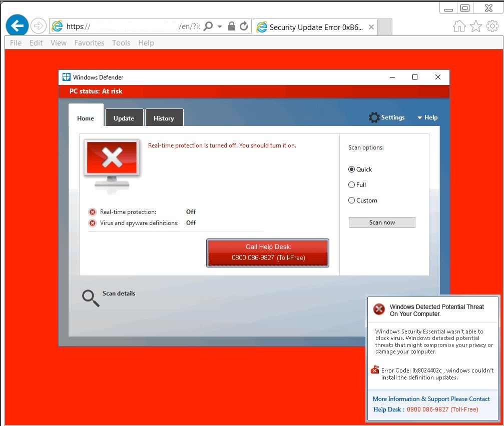Open Defender Settings gear
The image size is (504, 426).
(x=387, y=117)
